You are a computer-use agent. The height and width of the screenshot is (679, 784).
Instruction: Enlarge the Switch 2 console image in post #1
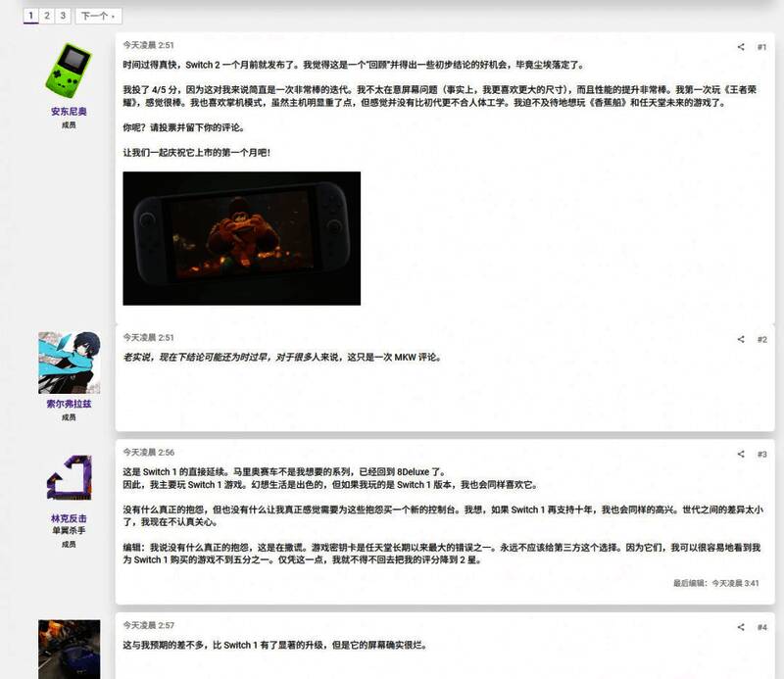(x=241, y=238)
